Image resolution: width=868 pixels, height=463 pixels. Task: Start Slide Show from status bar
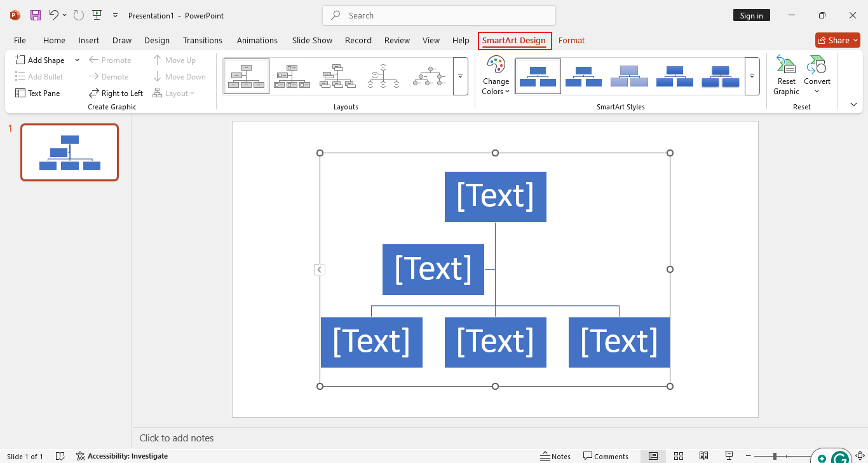coord(729,456)
